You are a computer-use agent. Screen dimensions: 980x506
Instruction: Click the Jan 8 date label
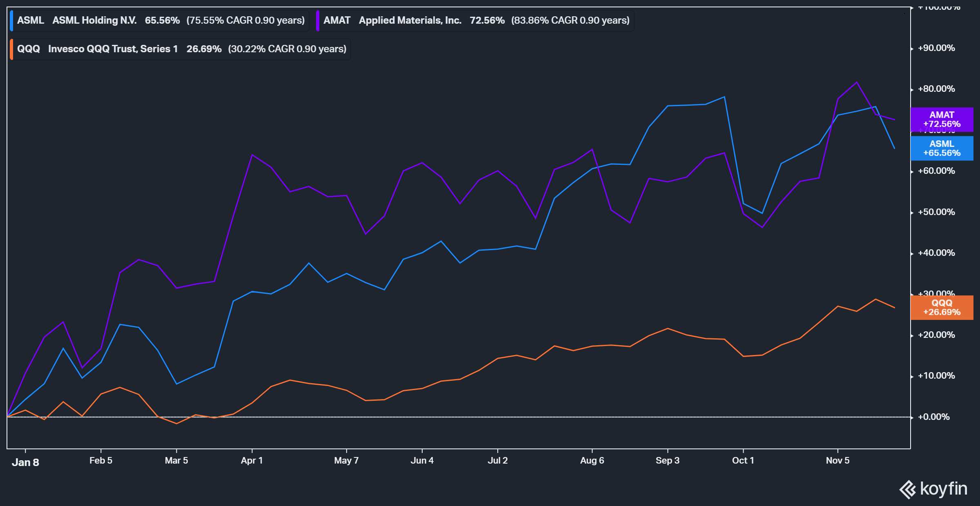(x=25, y=462)
